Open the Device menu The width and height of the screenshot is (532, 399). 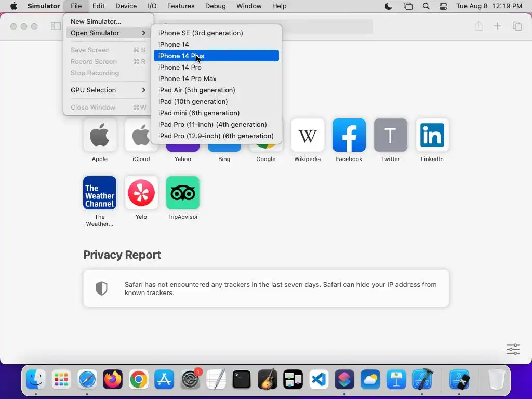[126, 6]
